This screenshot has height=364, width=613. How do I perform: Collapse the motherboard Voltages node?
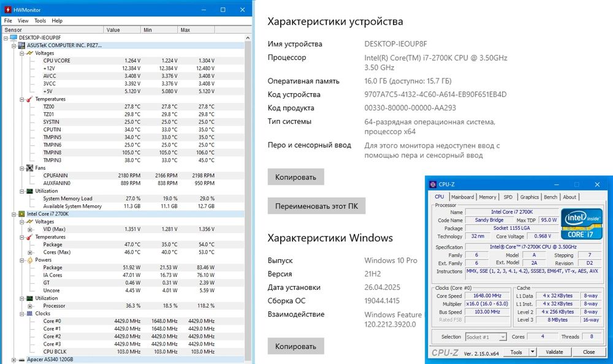22,53
